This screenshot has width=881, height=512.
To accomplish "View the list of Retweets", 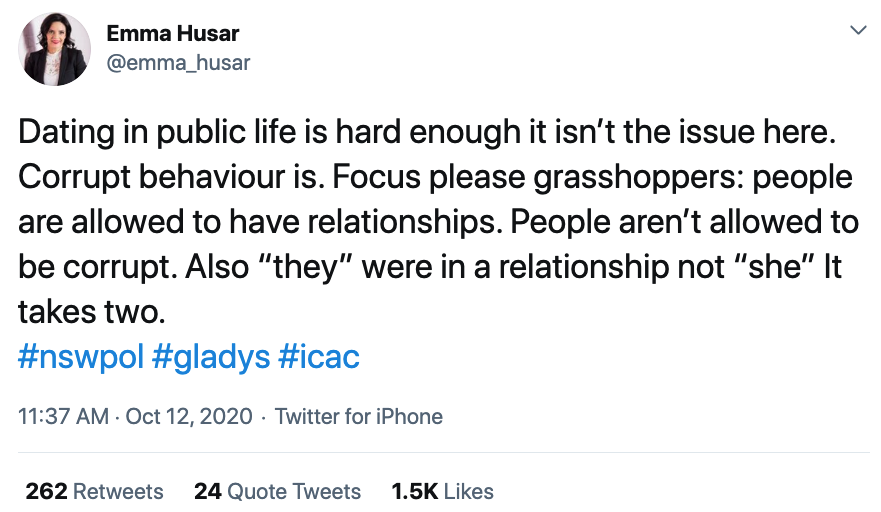I will pos(119,491).
